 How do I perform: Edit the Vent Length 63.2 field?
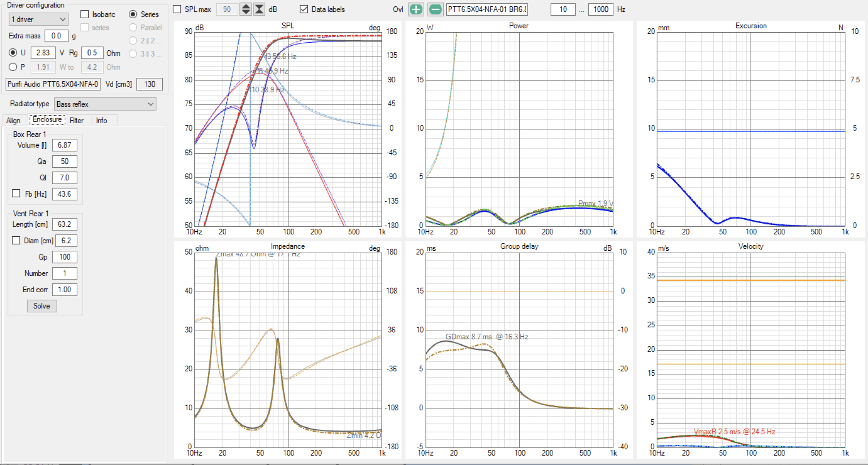click(x=64, y=224)
